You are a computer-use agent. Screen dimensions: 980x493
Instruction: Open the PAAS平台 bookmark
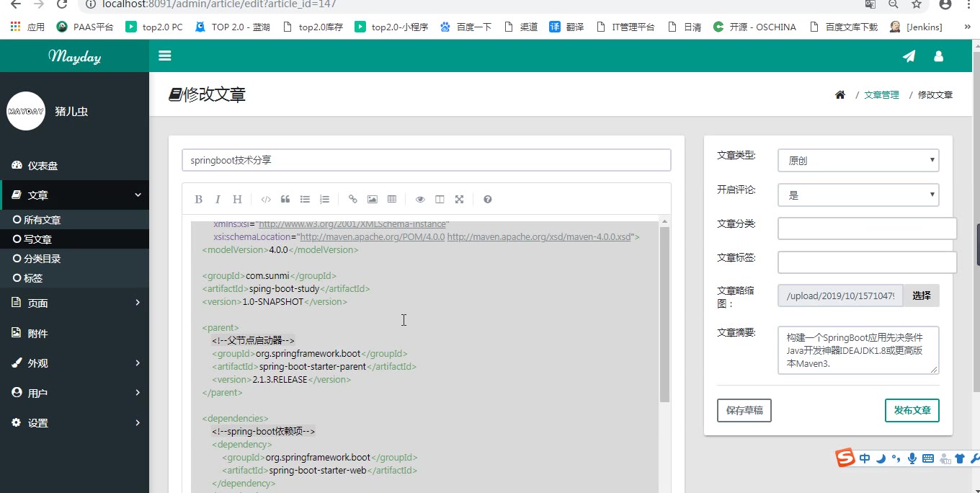pyautogui.click(x=85, y=27)
